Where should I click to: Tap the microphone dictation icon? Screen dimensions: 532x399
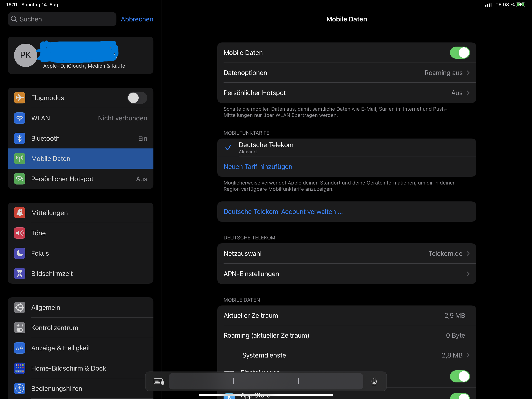click(x=374, y=381)
